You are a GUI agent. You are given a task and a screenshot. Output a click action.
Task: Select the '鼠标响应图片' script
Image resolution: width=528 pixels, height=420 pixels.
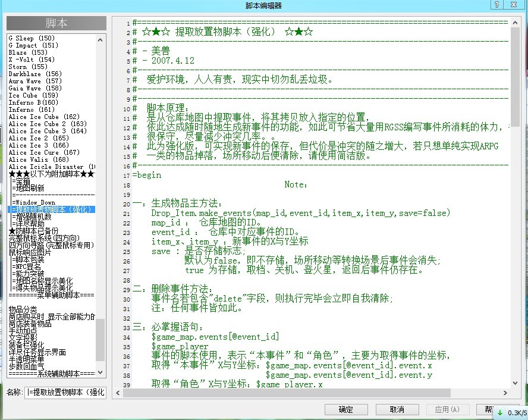[x=30, y=252]
